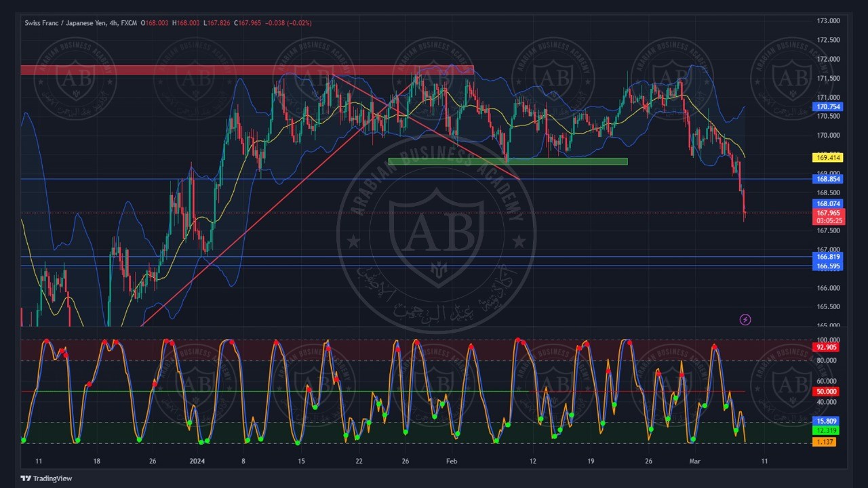Click the 100.000 oscillator axis value

point(829,340)
